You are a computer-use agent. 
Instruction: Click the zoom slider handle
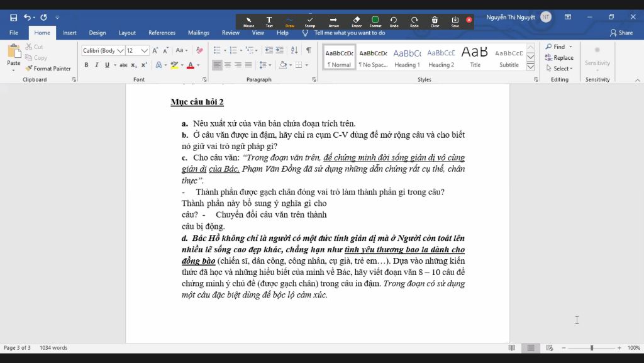click(591, 348)
